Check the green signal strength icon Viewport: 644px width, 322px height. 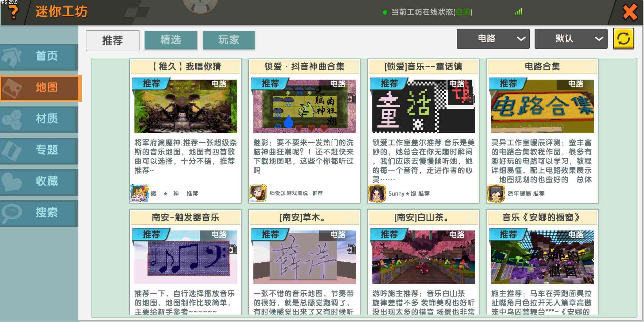[x=518, y=12]
